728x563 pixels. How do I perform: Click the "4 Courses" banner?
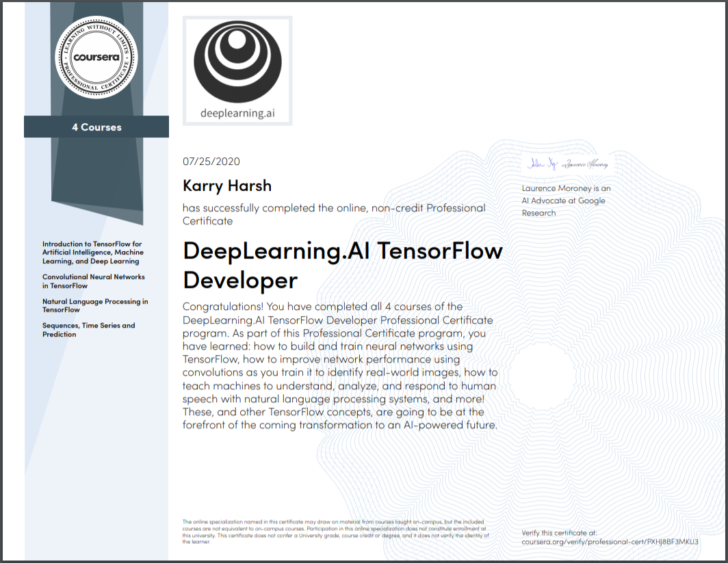pyautogui.click(x=96, y=127)
